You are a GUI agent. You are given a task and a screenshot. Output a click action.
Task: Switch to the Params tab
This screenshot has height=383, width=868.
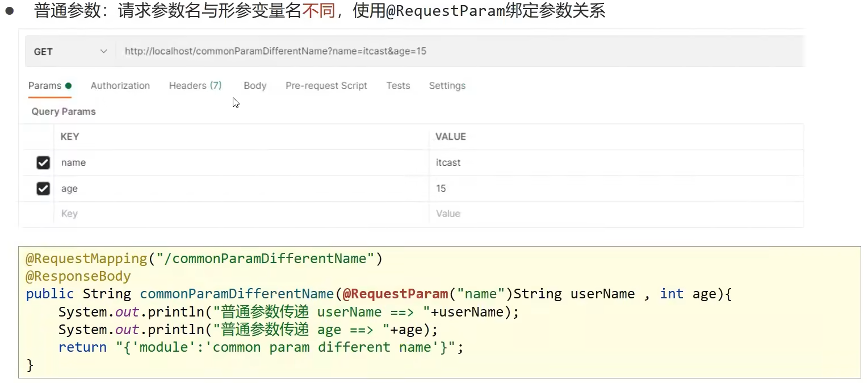click(50, 86)
